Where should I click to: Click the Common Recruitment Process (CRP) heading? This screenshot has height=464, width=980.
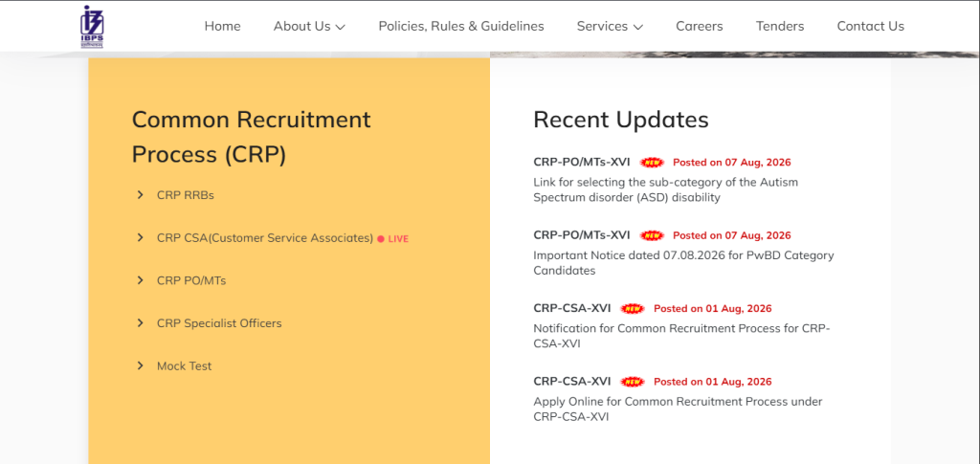[252, 137]
